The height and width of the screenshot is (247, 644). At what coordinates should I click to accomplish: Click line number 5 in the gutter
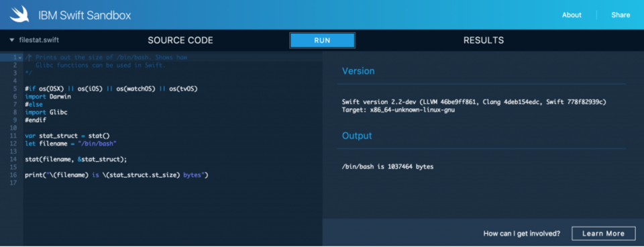(x=15, y=89)
